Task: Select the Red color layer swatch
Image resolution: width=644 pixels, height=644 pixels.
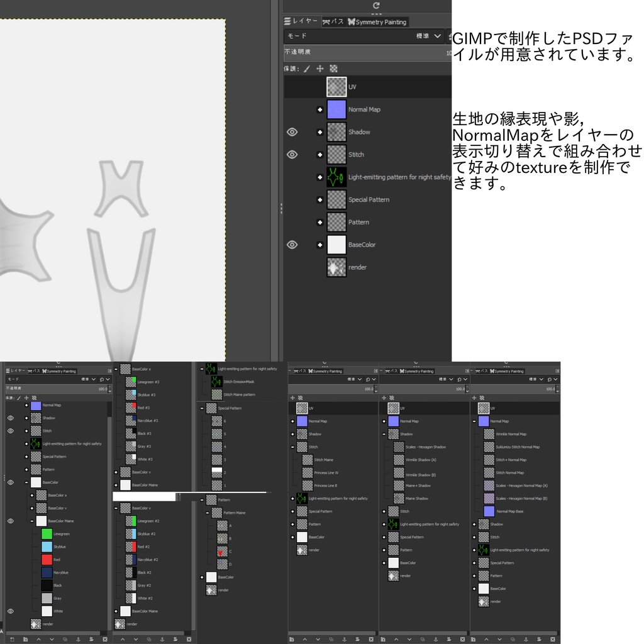Action: (x=47, y=559)
